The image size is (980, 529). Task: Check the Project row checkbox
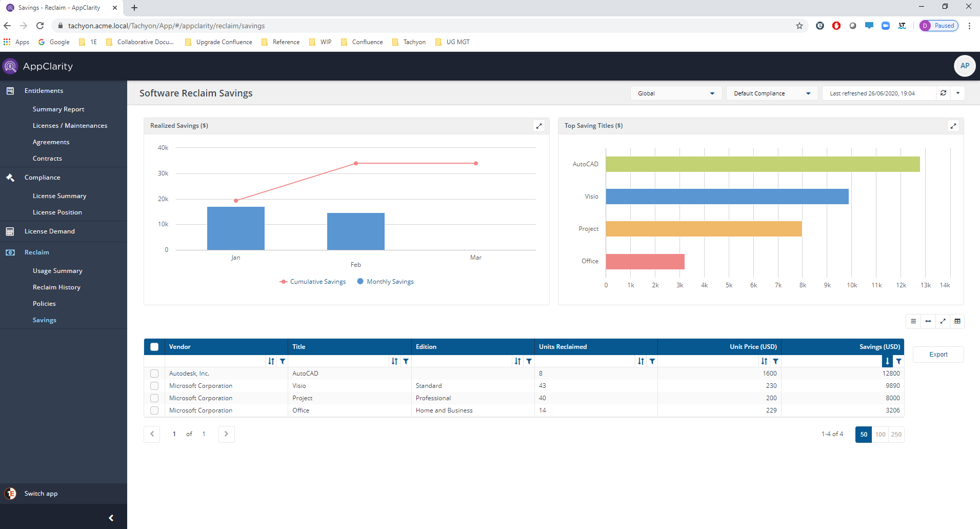(154, 398)
